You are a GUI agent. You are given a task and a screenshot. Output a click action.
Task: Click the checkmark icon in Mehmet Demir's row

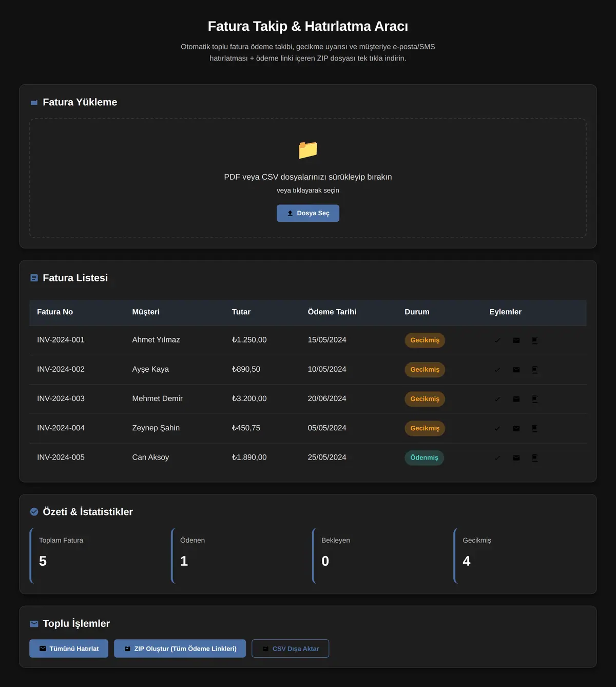click(x=497, y=399)
